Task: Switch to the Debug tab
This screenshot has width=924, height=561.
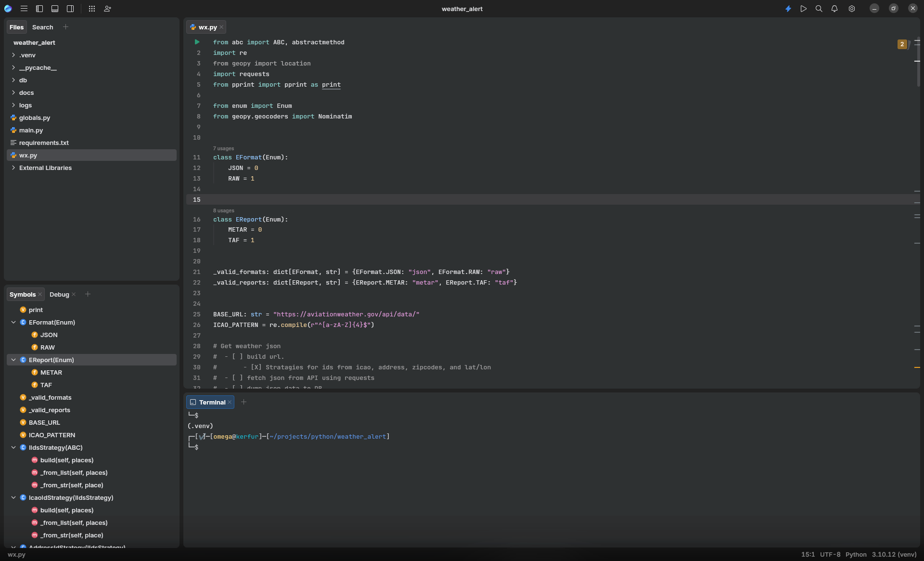Action: click(59, 295)
